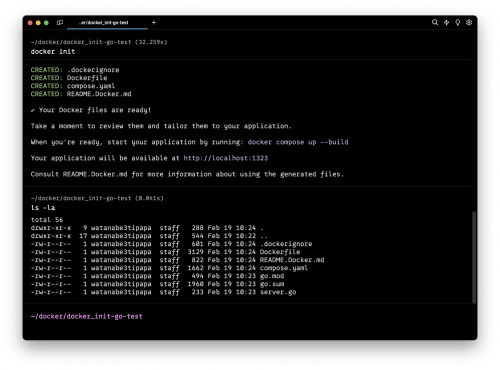Click the vertical scrollbar thumb
Screen dimensions: 500x370
474,257
